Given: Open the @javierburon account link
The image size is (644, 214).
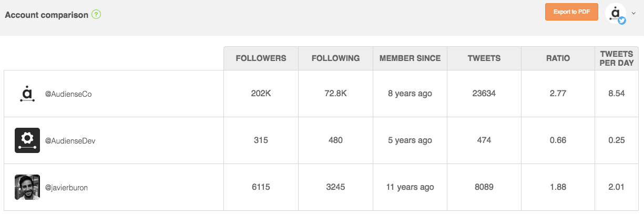Looking at the screenshot, I should click(66, 188).
